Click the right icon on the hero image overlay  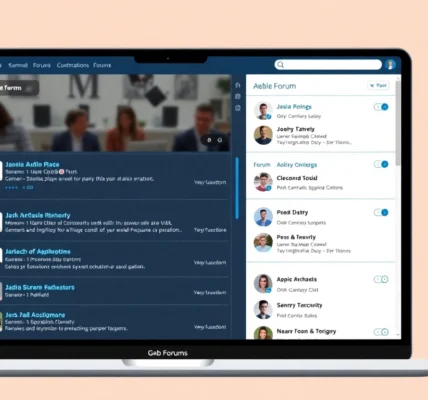220,140
